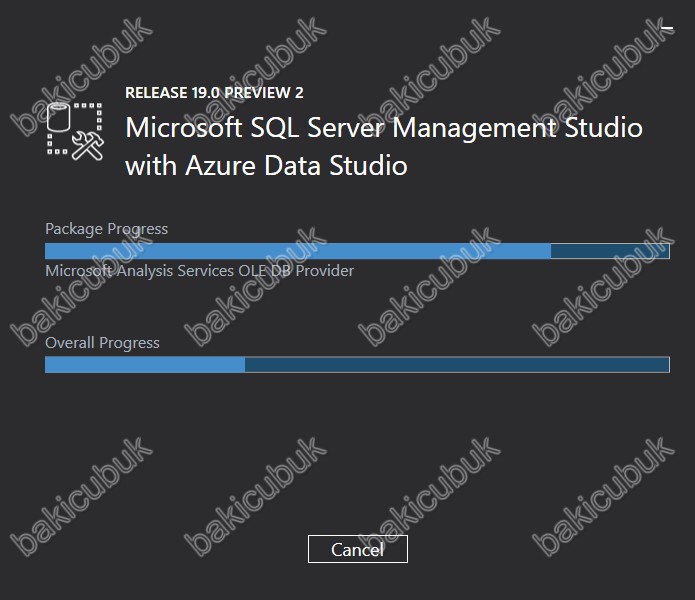Click the word Management in the title
695x600 pixels.
click(x=474, y=129)
